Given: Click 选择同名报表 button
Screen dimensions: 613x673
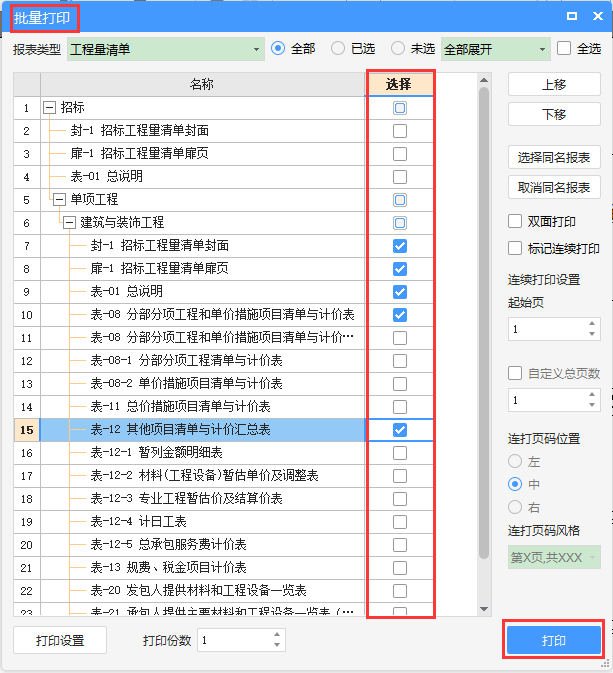Looking at the screenshot, I should [x=554, y=157].
